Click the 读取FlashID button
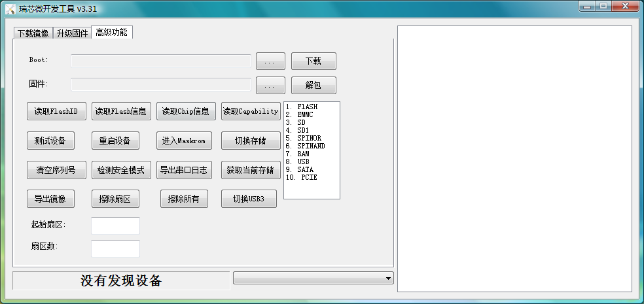This screenshot has height=304, width=644. (56, 111)
